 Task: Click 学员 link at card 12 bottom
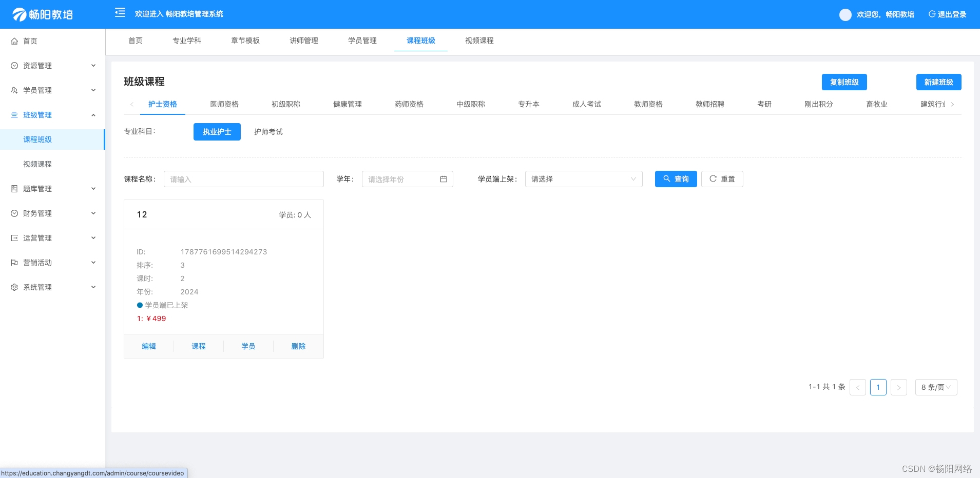tap(248, 346)
